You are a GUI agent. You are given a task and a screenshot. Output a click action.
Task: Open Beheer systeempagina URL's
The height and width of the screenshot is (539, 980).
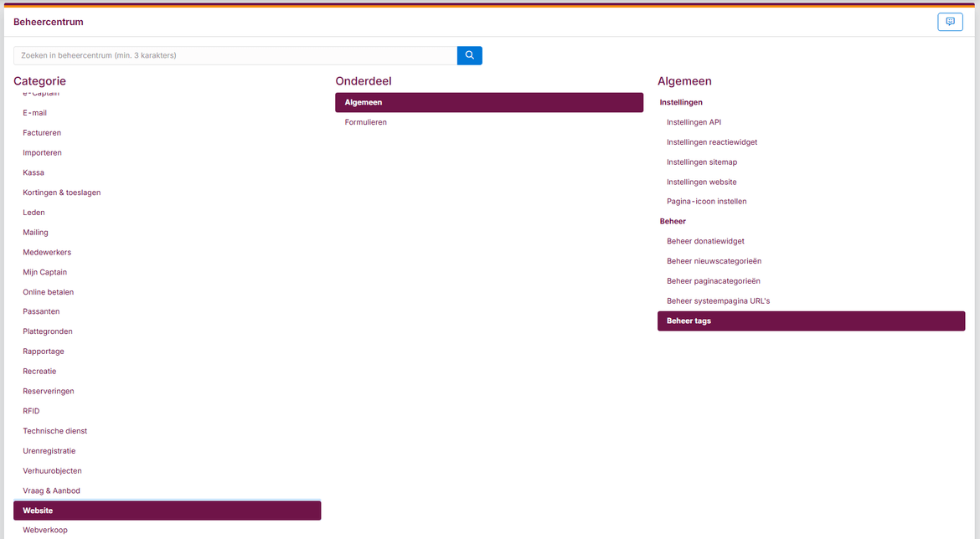pos(718,300)
